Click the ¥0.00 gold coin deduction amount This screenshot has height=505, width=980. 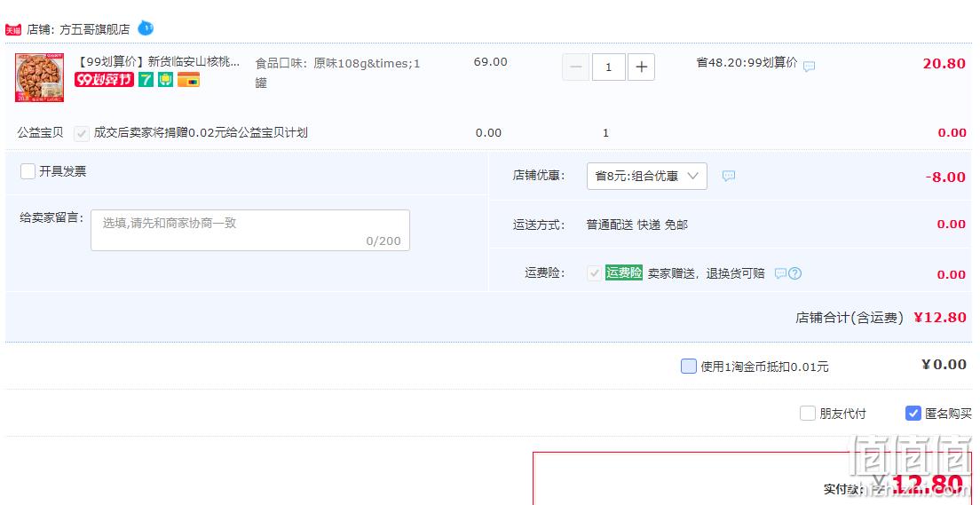click(944, 365)
